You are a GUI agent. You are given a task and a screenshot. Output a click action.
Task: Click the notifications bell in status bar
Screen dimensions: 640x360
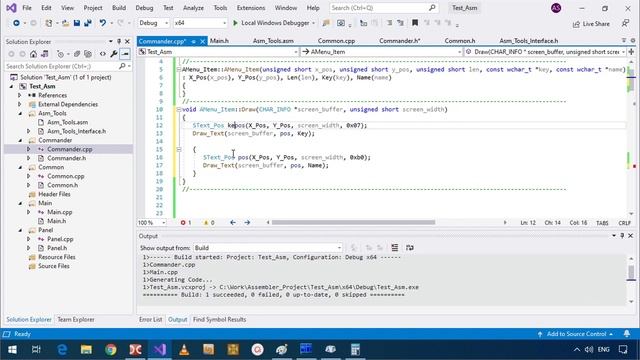627,334
